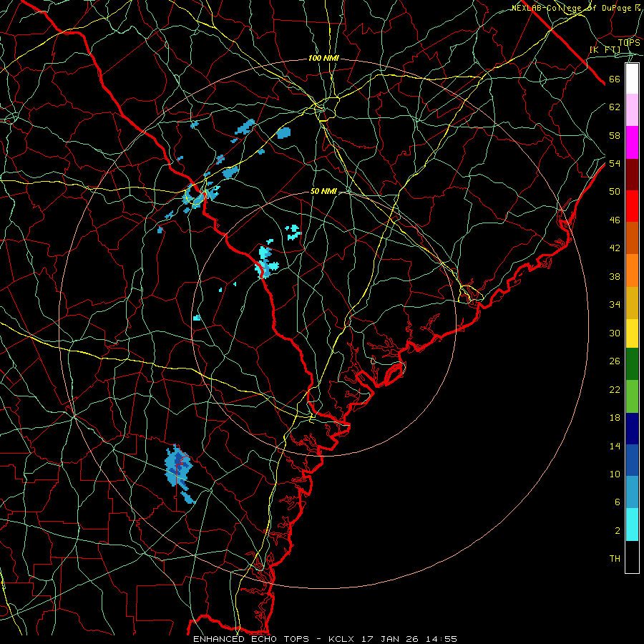Click the '100 NMI' range ring label
644x644 pixels.
click(323, 59)
